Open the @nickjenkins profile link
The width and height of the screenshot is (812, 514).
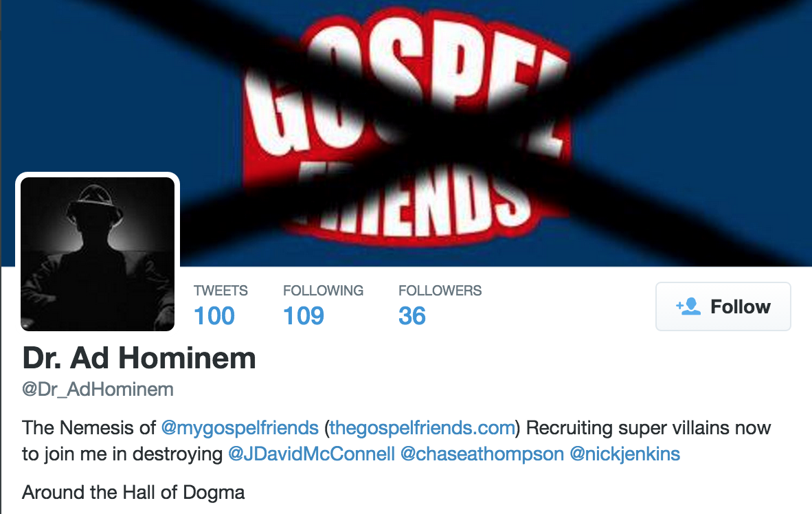coord(624,454)
